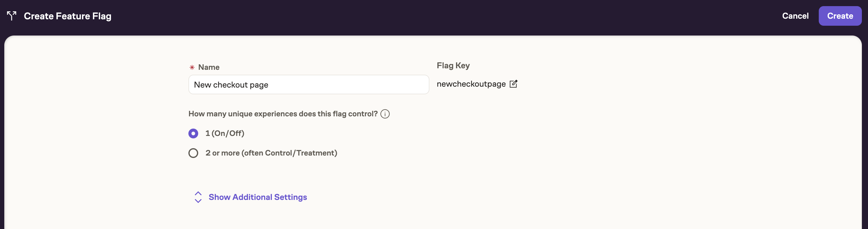Screen dimensions: 868x229
Task: Click the info icon beside unique experiences question
Action: [x=385, y=114]
